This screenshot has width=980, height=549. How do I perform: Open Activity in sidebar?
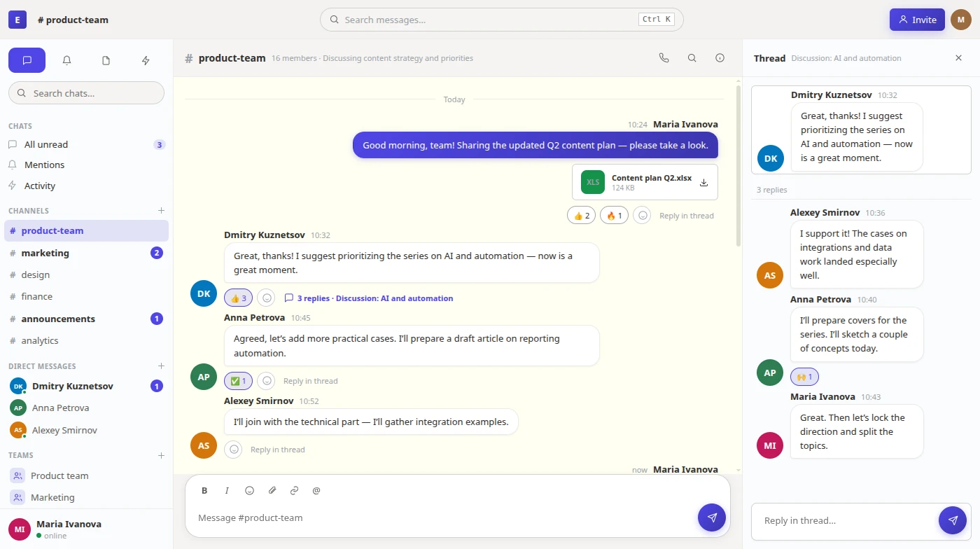pyautogui.click(x=86, y=186)
